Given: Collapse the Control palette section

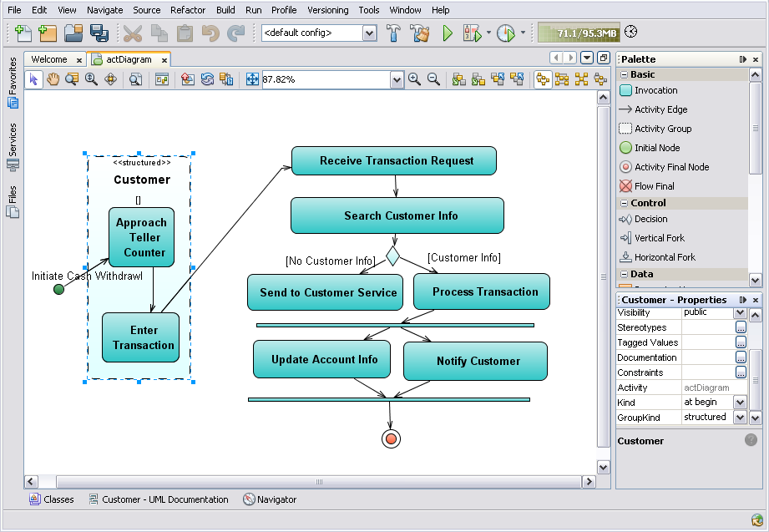Looking at the screenshot, I should coord(625,203).
